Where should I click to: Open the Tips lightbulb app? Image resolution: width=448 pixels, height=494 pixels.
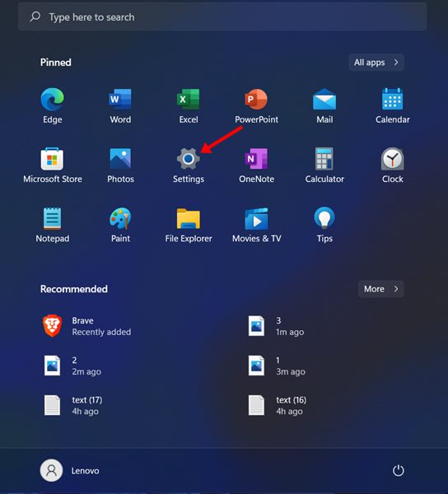324,225
